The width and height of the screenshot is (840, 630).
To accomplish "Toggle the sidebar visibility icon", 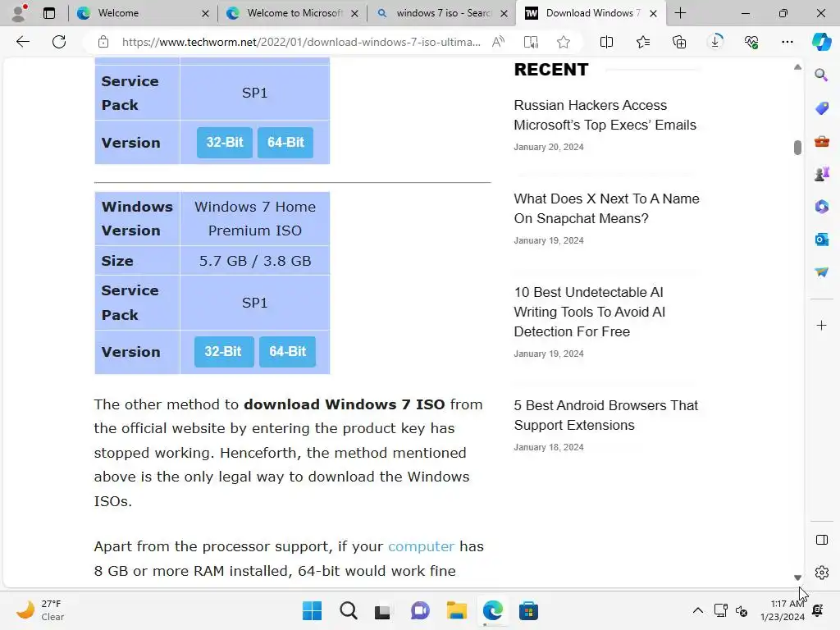I will coord(821,540).
